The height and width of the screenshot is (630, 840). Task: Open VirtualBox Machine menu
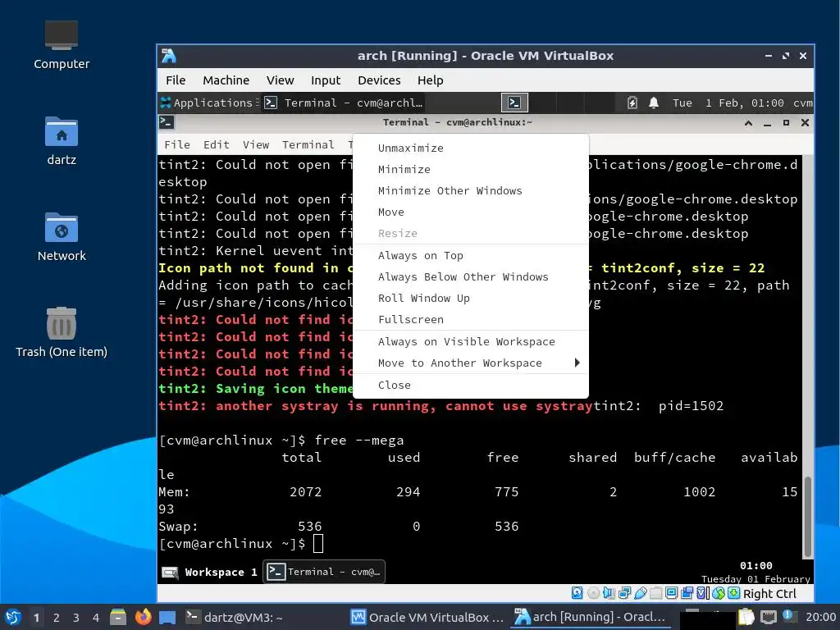226,80
